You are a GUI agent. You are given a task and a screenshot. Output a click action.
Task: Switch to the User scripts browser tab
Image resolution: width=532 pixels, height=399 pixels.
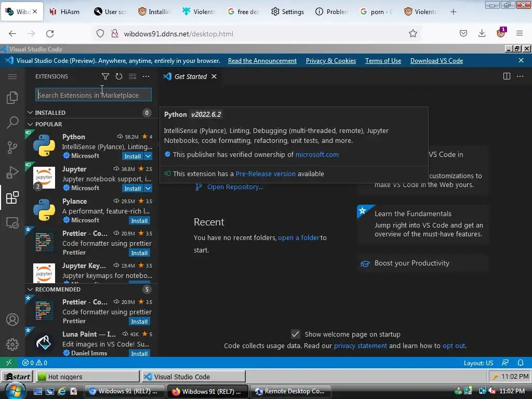click(110, 12)
